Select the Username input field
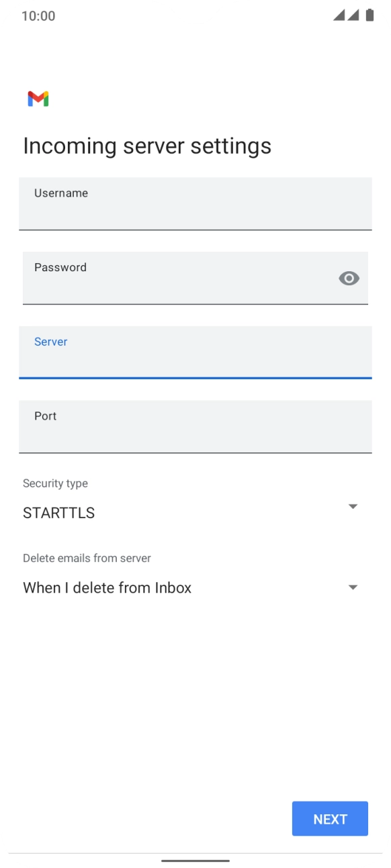This screenshot has width=391, height=868. tap(195, 204)
